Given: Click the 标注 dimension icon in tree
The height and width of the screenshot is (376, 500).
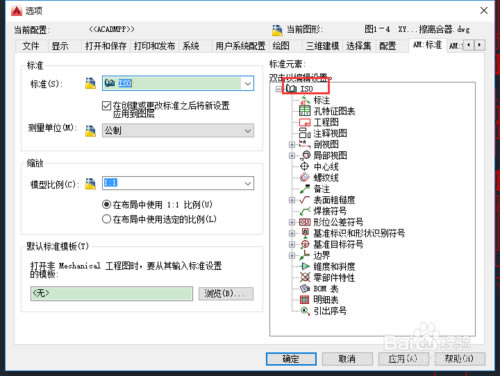Looking at the screenshot, I should [x=305, y=100].
